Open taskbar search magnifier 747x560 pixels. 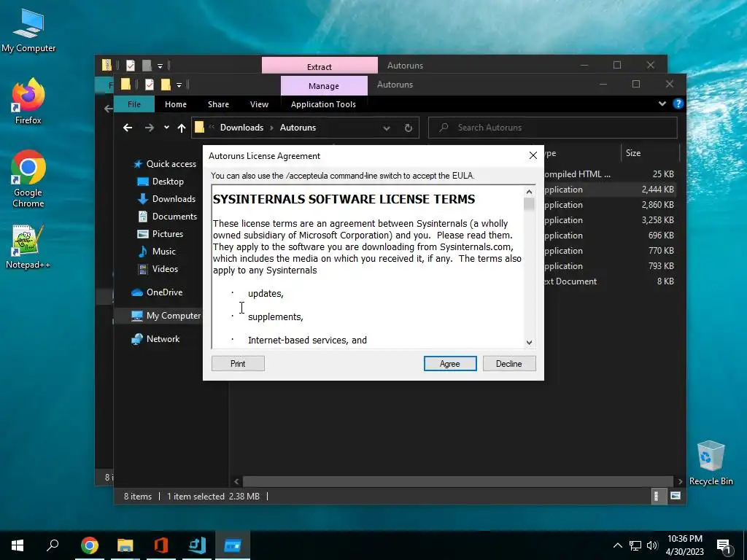pyautogui.click(x=53, y=545)
